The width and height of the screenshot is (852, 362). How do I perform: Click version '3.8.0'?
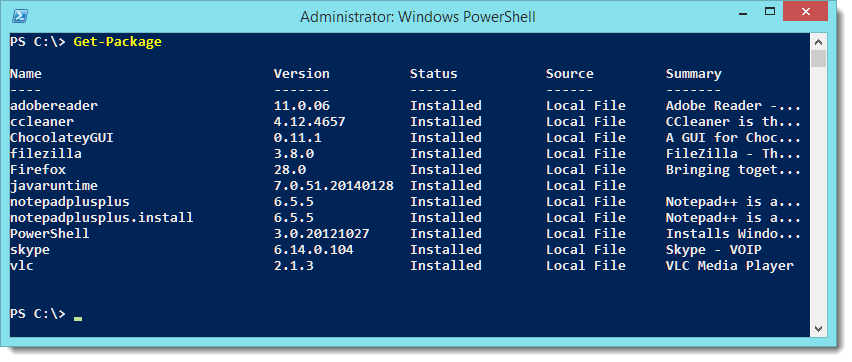293,154
